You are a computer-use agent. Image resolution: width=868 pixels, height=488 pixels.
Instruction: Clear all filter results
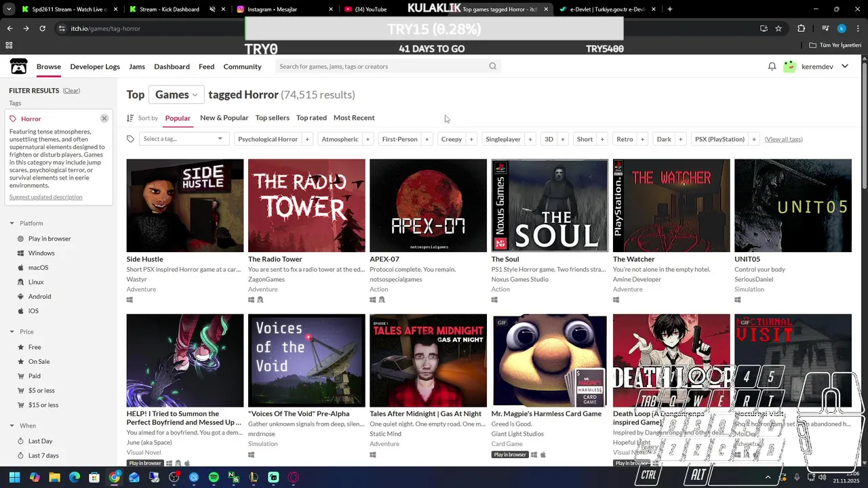[71, 91]
